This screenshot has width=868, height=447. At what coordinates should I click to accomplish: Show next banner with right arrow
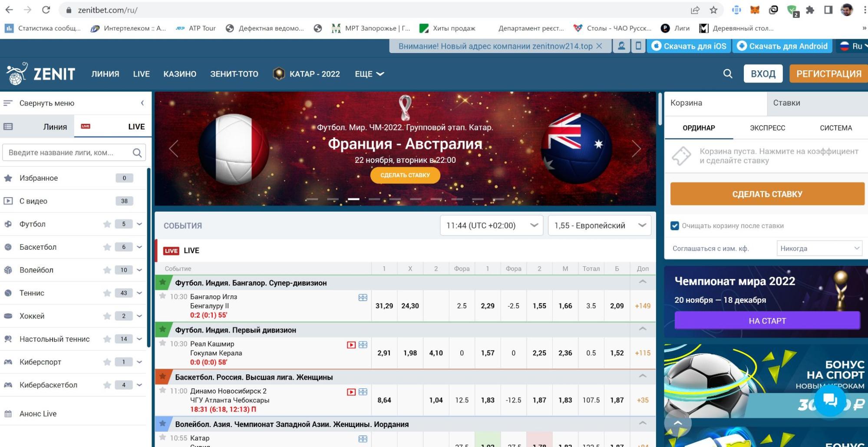[x=637, y=149]
